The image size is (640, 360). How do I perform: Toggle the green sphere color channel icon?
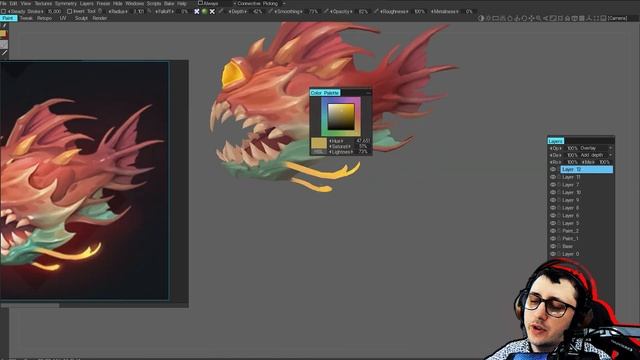(204, 11)
